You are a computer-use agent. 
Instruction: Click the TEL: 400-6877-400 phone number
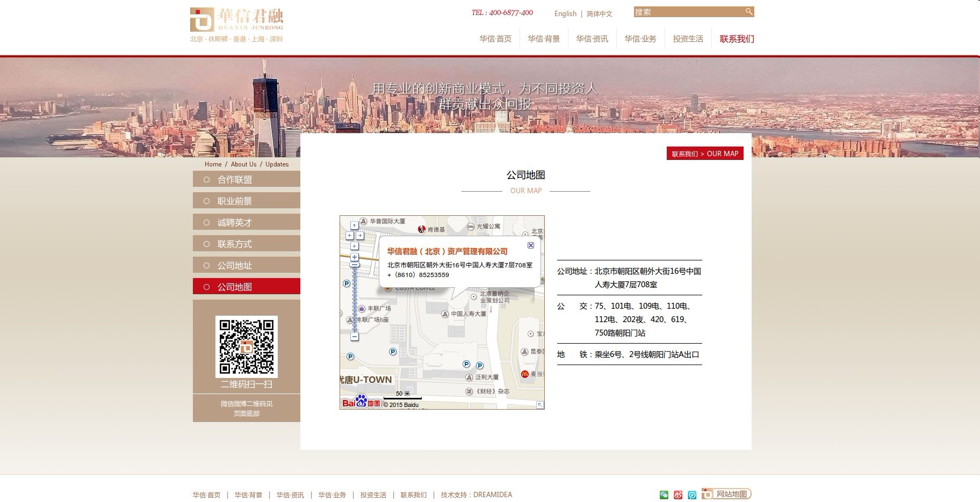(x=502, y=13)
